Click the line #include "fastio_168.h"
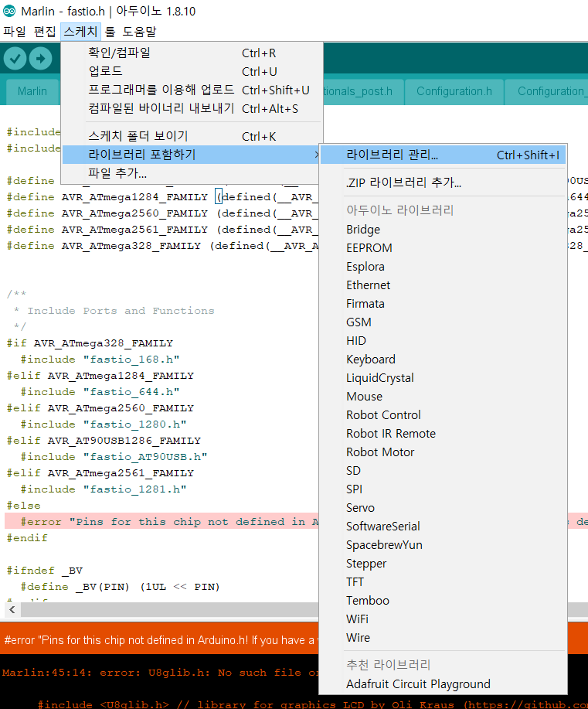The height and width of the screenshot is (709, 588). (x=100, y=359)
